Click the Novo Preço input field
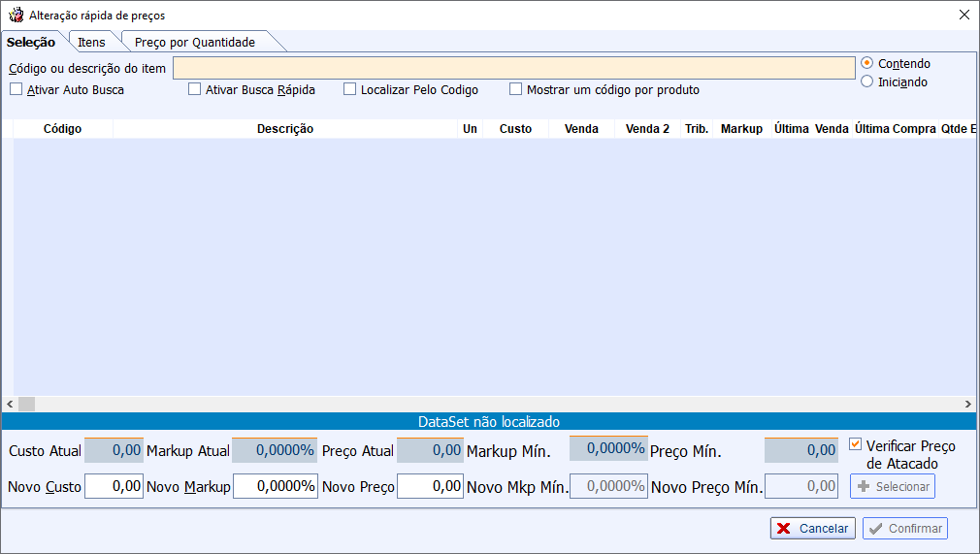Screen dimensions: 980x554 click(430, 486)
